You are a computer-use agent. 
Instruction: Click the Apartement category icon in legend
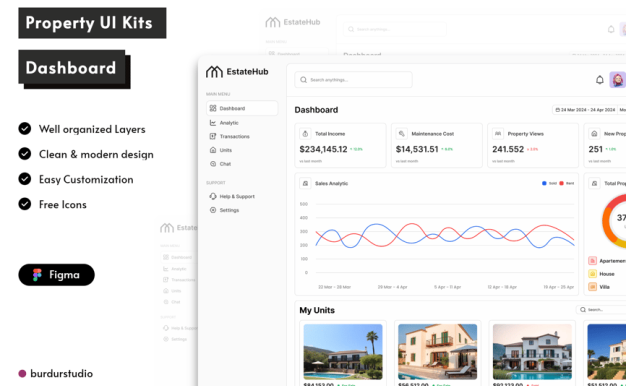592,261
